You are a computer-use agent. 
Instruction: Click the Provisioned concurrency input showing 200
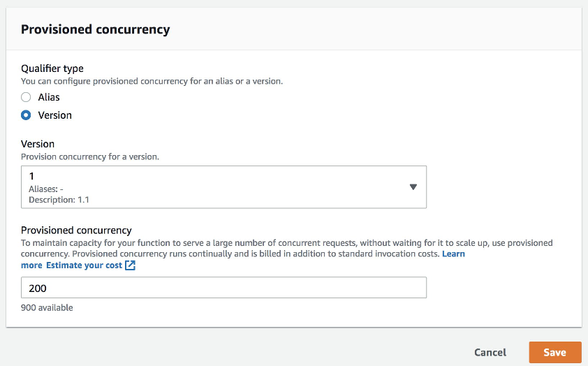[223, 288]
